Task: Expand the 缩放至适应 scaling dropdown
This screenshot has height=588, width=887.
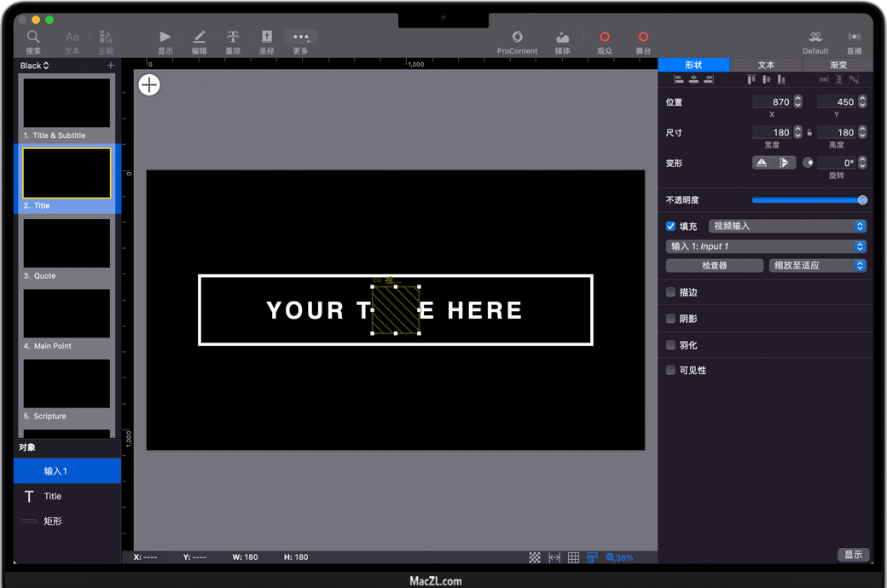Action: pyautogui.click(x=817, y=266)
